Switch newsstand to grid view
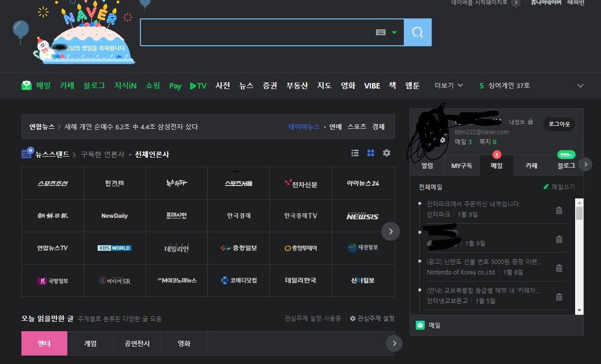This screenshot has height=364, width=601. pyautogui.click(x=370, y=153)
